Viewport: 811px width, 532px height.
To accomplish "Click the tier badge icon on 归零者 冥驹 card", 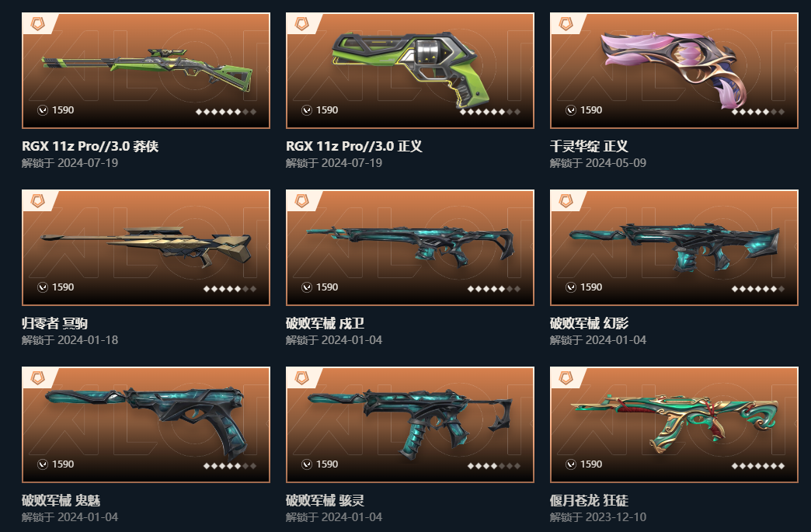I will click(x=38, y=200).
